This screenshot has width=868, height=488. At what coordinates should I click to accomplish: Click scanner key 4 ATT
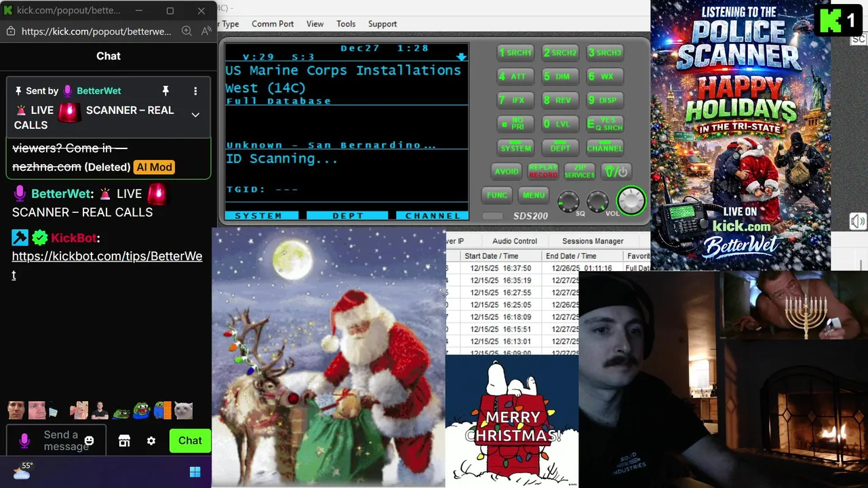click(x=515, y=76)
